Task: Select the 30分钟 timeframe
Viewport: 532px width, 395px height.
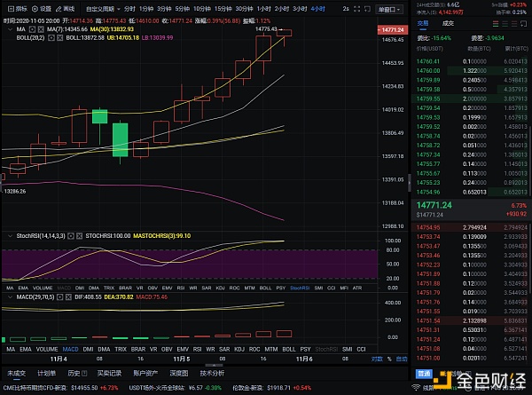Action: pos(244,9)
